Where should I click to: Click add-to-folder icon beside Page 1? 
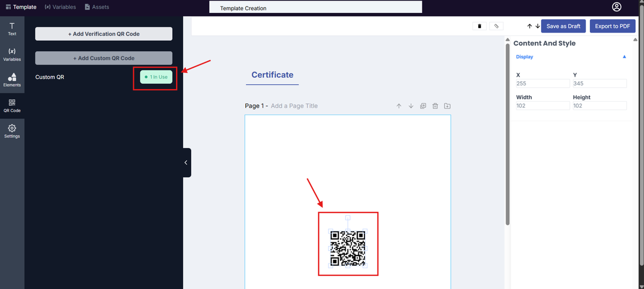click(x=447, y=106)
